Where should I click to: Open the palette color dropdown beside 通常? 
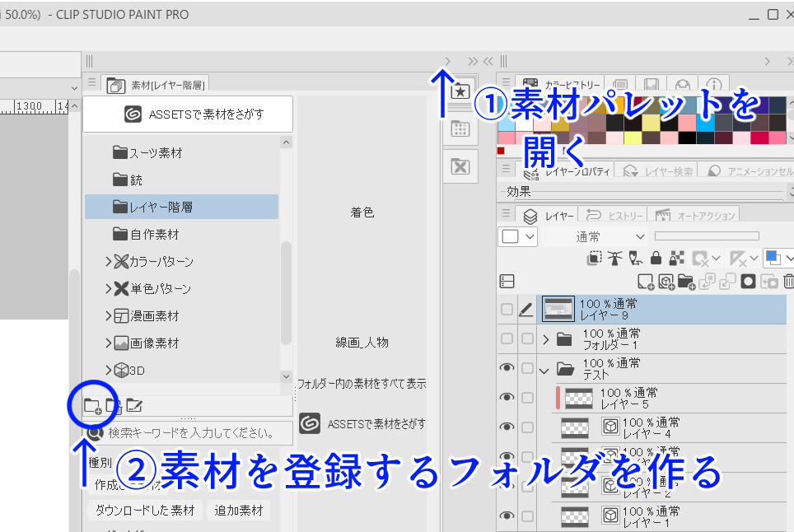click(517, 236)
